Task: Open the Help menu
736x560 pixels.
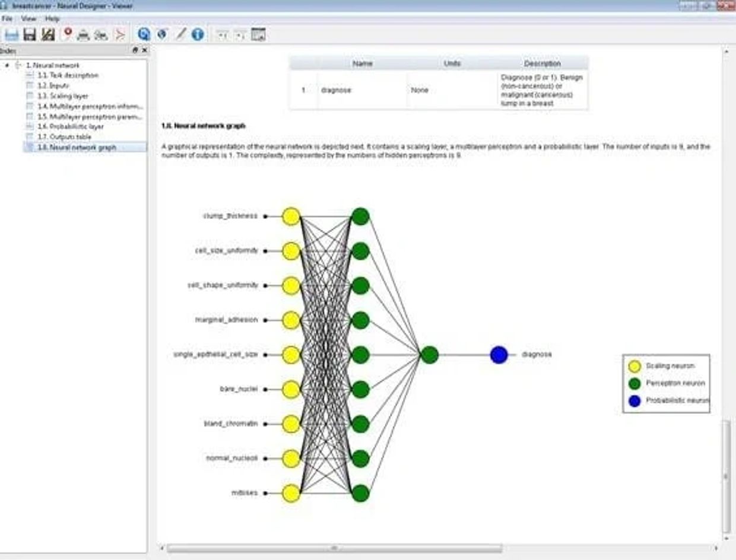Action: pyautogui.click(x=52, y=18)
